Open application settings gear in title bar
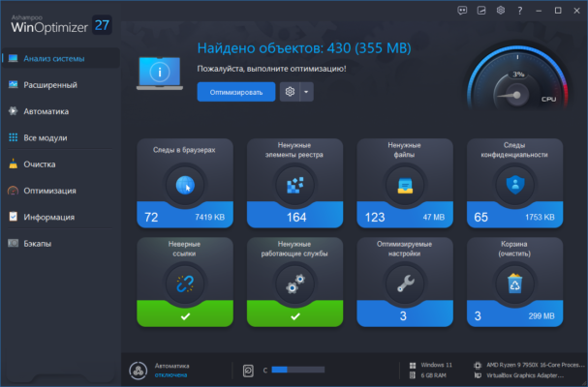Image resolution: width=588 pixels, height=387 pixels. click(501, 11)
